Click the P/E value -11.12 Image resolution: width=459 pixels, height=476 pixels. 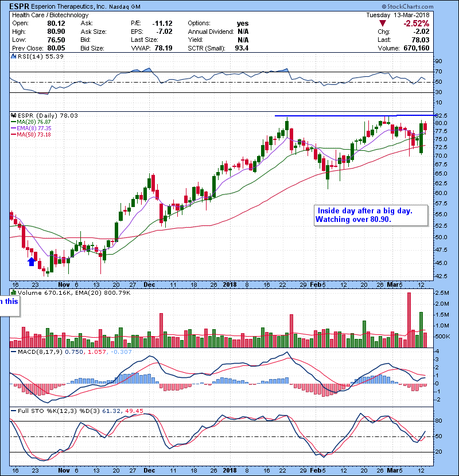click(162, 24)
